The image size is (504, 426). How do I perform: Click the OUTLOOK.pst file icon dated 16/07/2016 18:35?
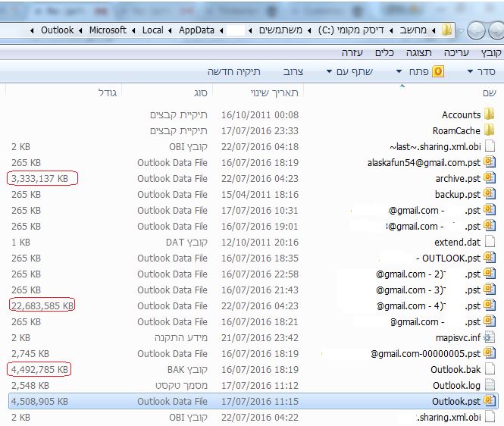coord(490,258)
